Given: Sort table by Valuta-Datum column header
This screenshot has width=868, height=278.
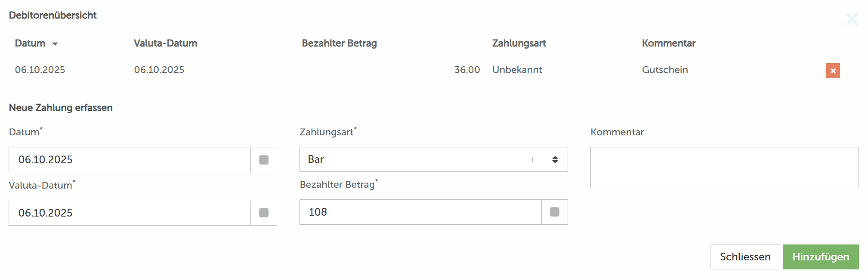Looking at the screenshot, I should click(x=165, y=43).
